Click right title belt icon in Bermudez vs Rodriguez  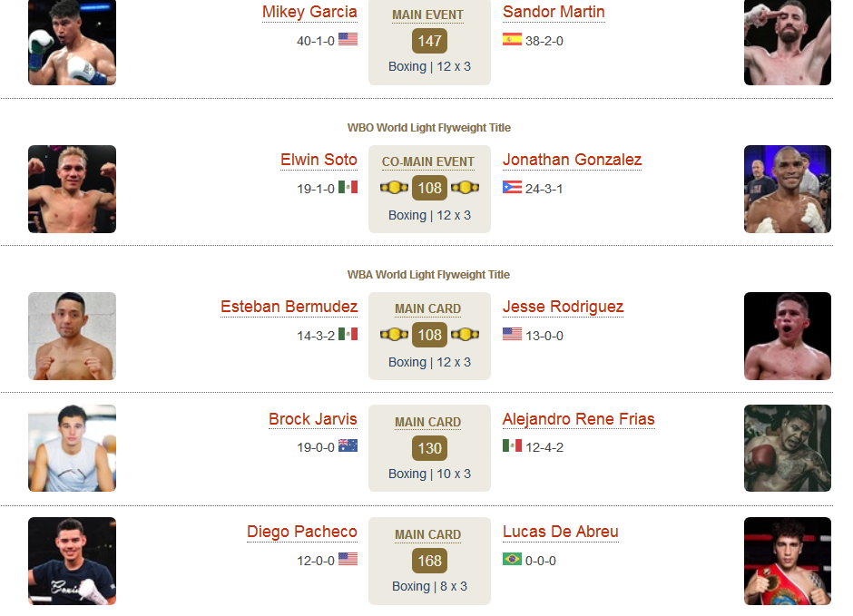pos(466,335)
